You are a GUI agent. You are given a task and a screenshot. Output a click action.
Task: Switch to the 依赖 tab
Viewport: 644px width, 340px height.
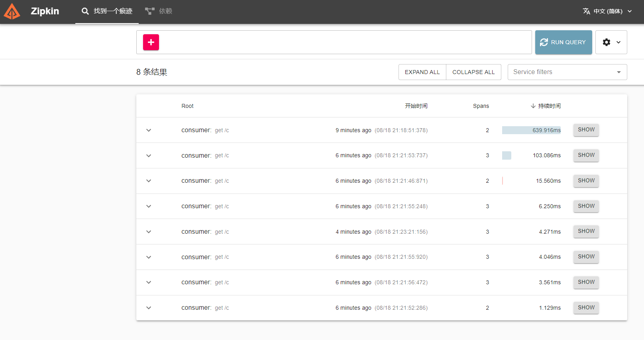[x=159, y=12]
